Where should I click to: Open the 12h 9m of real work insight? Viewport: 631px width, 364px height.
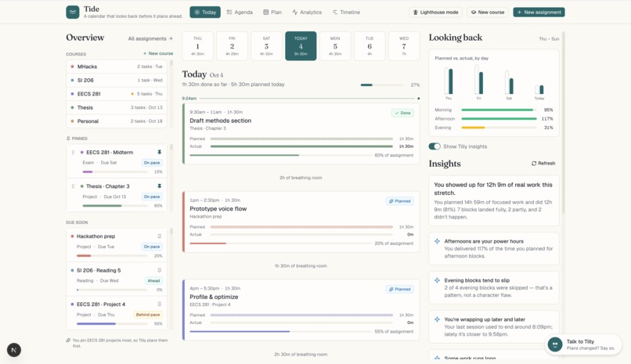coord(494,200)
